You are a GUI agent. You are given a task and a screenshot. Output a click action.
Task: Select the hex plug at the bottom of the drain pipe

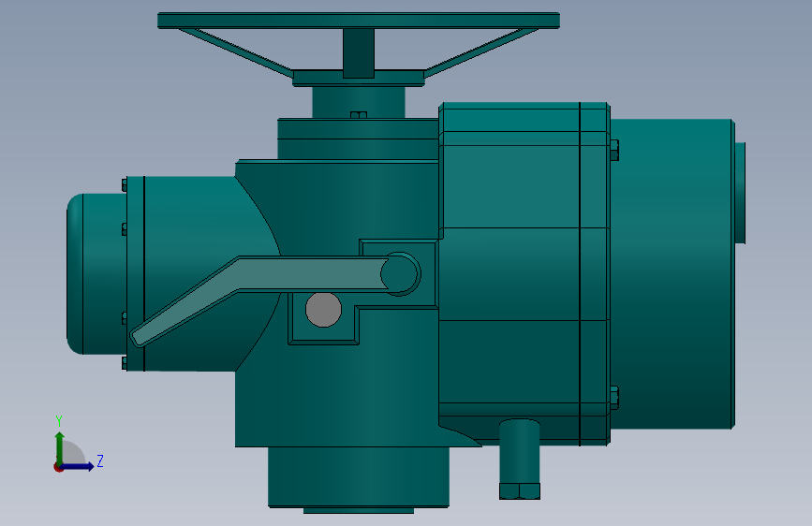[520, 490]
